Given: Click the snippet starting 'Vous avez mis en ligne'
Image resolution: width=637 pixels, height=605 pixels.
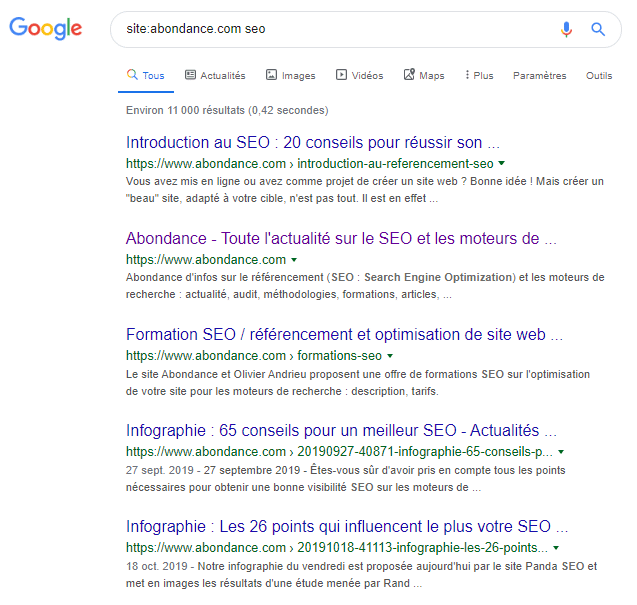Looking at the screenshot, I should click(x=365, y=190).
